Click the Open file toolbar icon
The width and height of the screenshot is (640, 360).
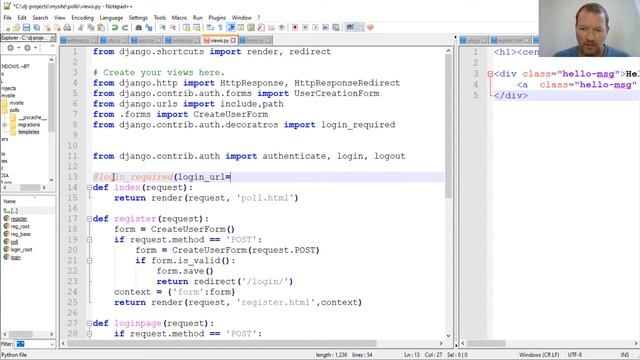[17, 27]
